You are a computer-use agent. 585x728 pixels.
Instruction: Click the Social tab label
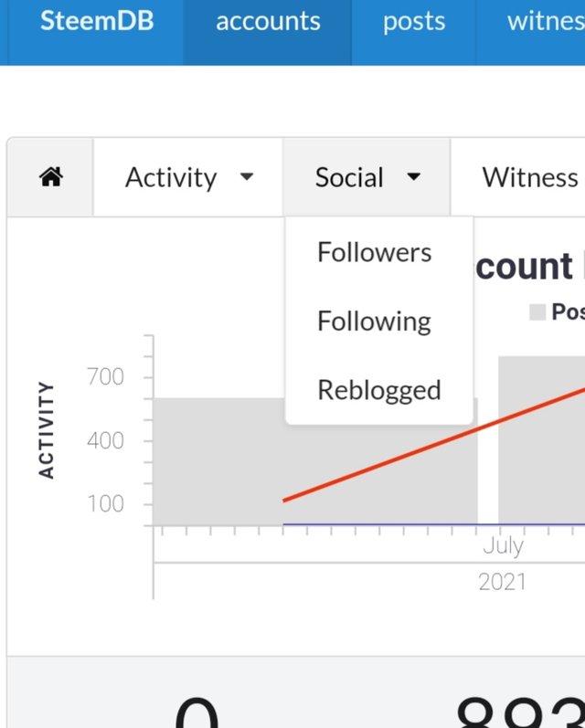[x=349, y=177]
